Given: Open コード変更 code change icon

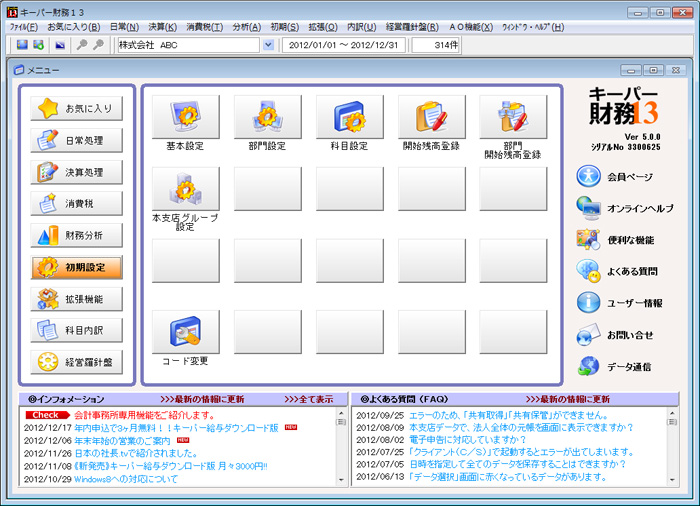Looking at the screenshot, I should [x=186, y=332].
